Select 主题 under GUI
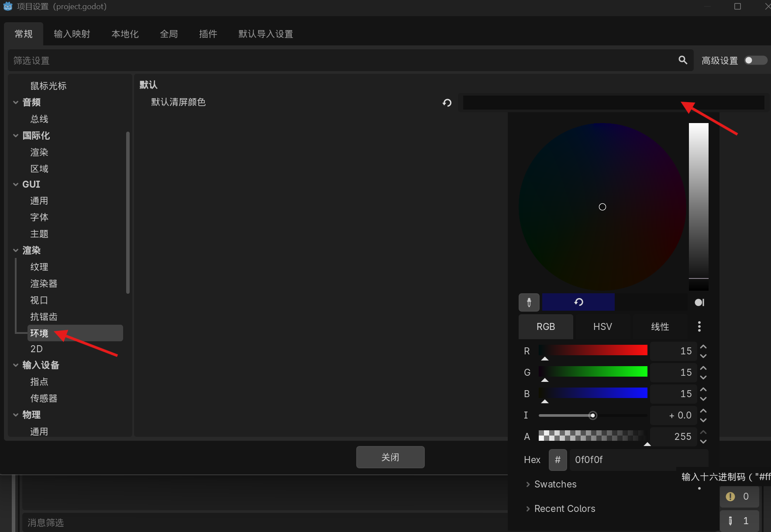This screenshot has width=771, height=532. (39, 234)
